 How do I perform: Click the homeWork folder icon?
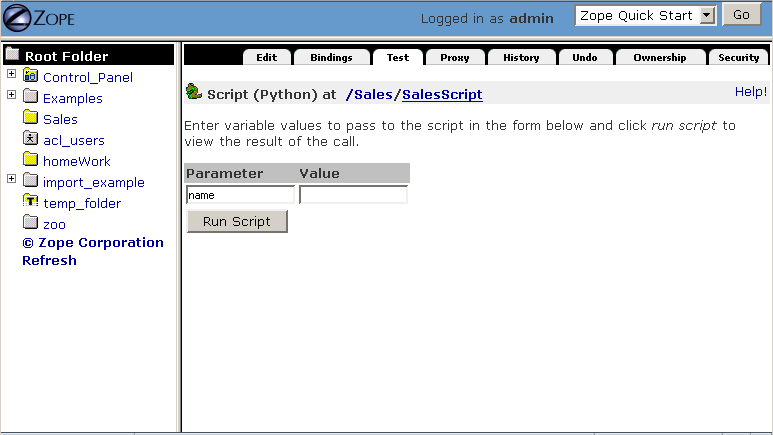click(x=30, y=161)
